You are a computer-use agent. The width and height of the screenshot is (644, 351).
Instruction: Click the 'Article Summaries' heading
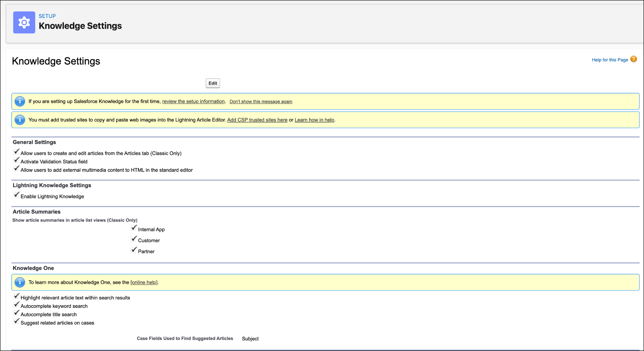[x=36, y=212]
